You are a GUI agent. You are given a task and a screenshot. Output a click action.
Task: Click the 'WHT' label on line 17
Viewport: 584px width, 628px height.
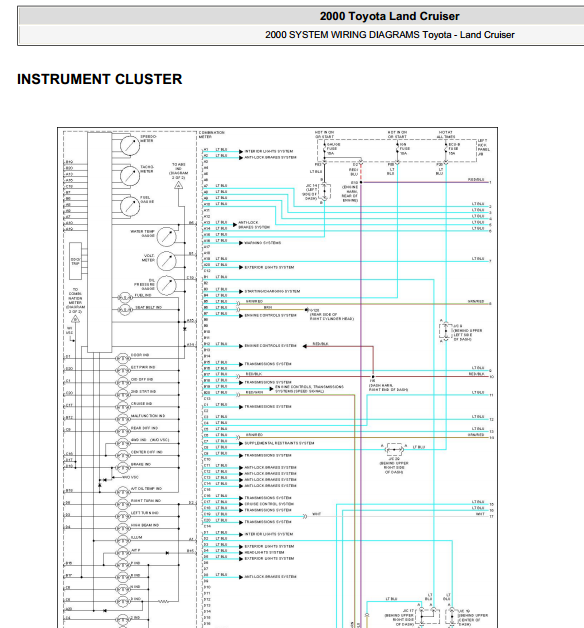(480, 514)
